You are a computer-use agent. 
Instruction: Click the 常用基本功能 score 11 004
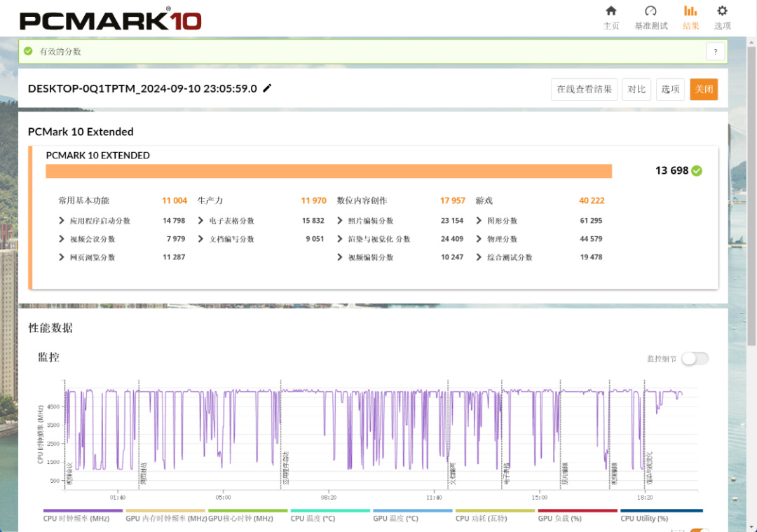coord(175,201)
